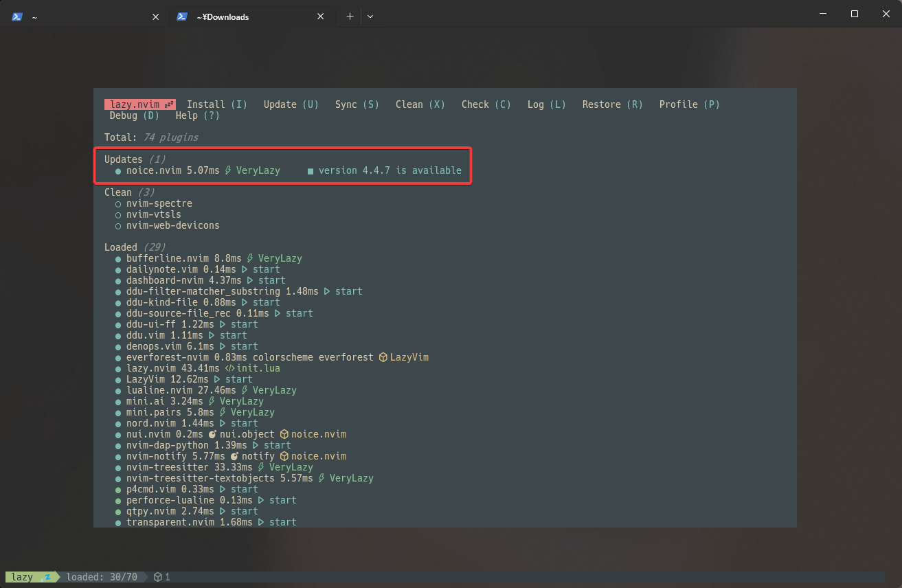Open the Install (I) menu item
The image size is (902, 588).
[x=217, y=104]
